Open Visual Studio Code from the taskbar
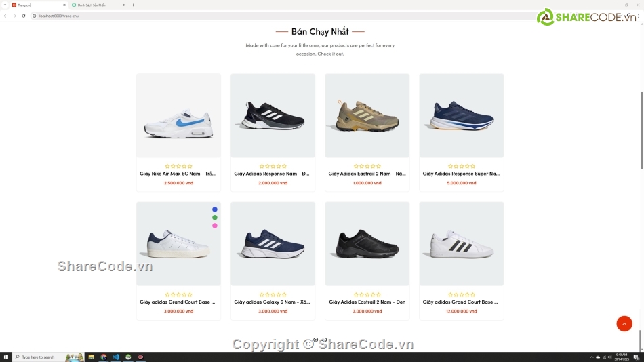 coord(116,357)
